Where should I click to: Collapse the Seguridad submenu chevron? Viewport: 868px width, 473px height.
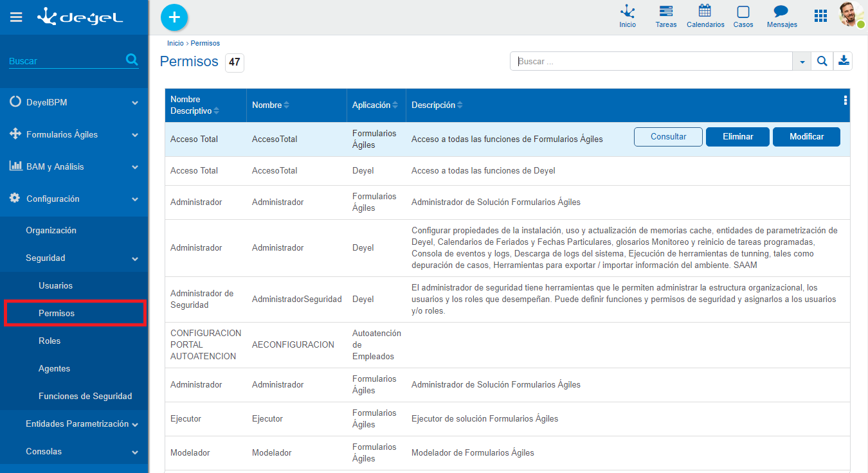pyautogui.click(x=135, y=258)
